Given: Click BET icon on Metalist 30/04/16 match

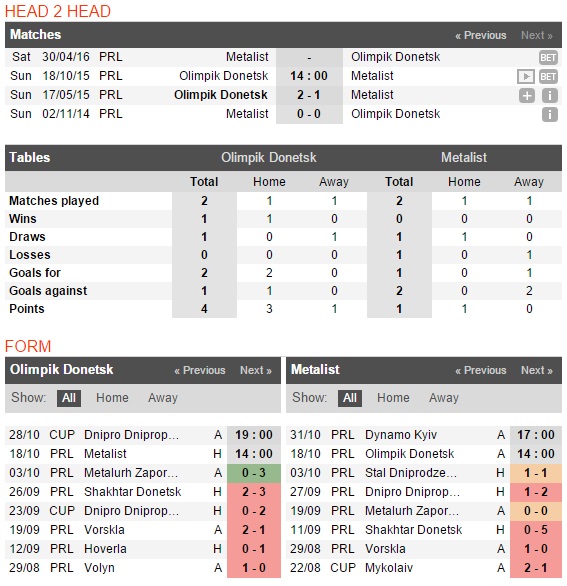Looking at the screenshot, I should [548, 58].
